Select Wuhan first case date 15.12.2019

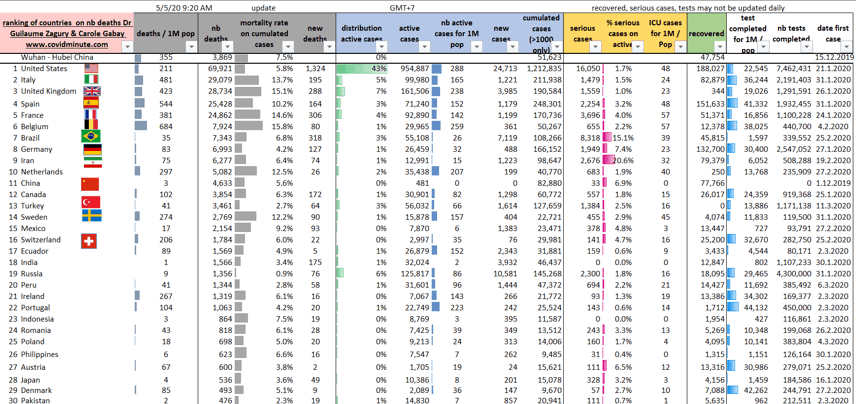coord(833,57)
